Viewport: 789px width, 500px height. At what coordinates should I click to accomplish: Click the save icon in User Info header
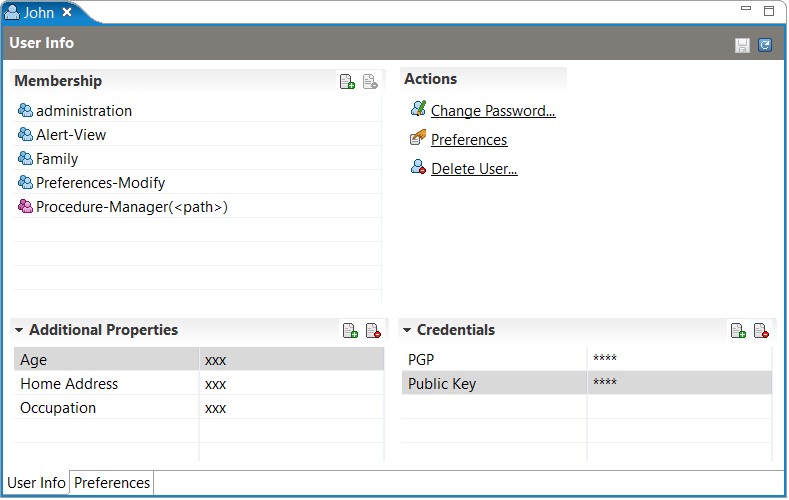coord(742,45)
